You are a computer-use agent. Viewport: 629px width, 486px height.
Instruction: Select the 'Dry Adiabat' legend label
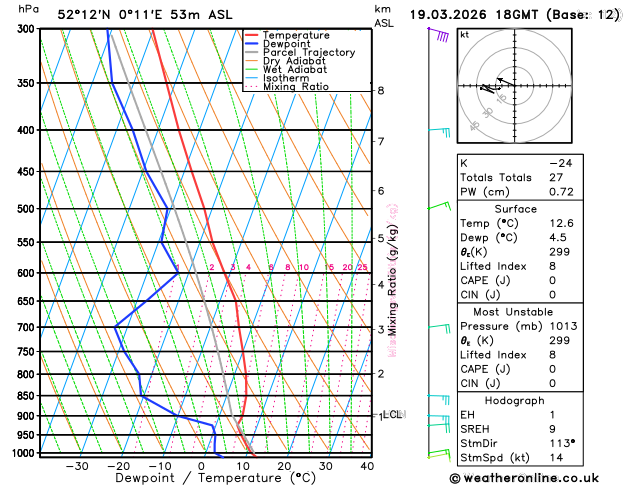294,61
